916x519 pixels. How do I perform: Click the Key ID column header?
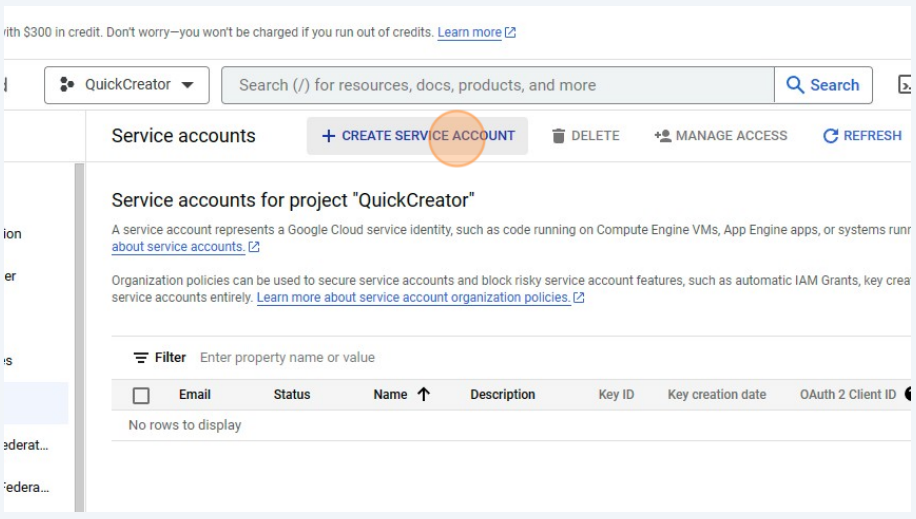[616, 395]
